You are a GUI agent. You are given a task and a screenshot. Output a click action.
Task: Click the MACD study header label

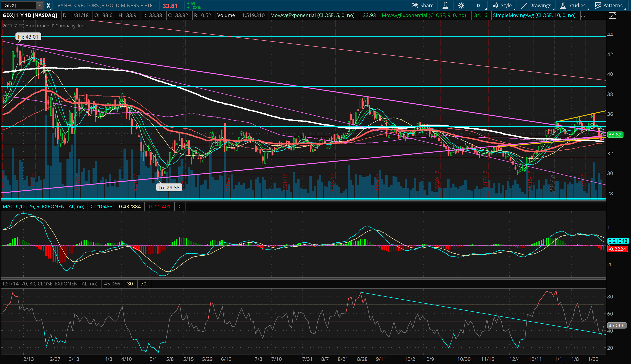point(44,206)
